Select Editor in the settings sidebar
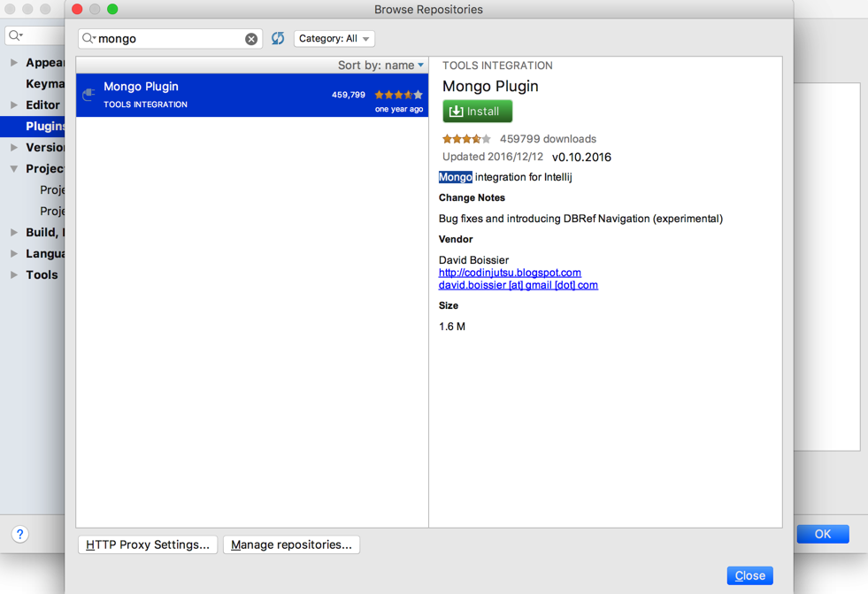This screenshot has width=868, height=594. (x=42, y=104)
